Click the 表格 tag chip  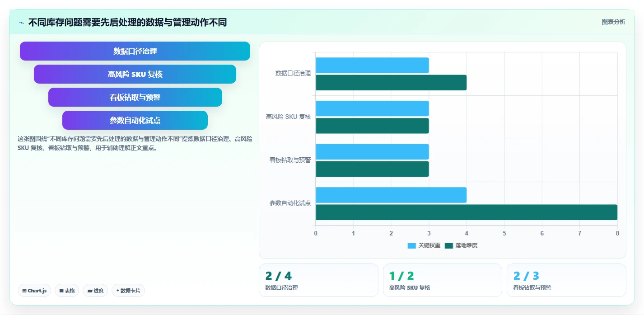(67, 291)
